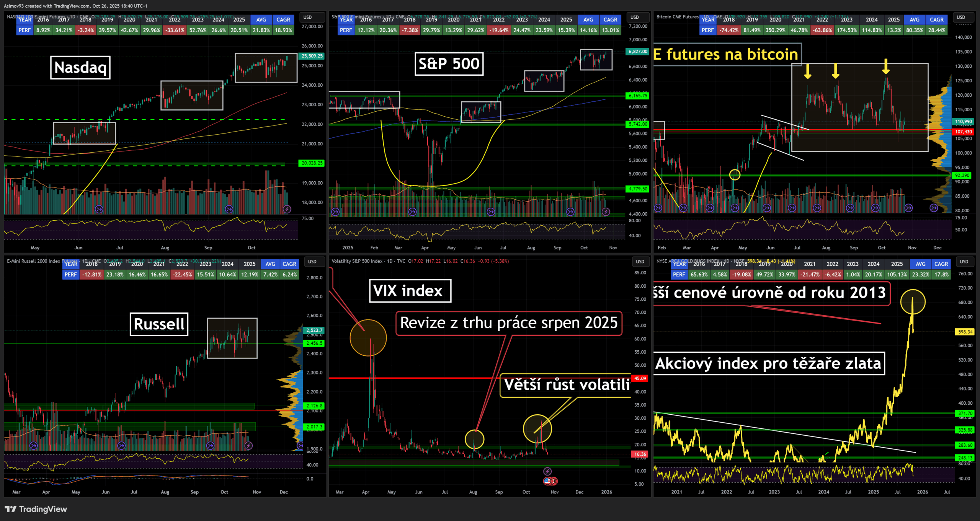Image resolution: width=980 pixels, height=521 pixels.
Task: Click the 5,742.00 green level label
Action: [x=638, y=124]
